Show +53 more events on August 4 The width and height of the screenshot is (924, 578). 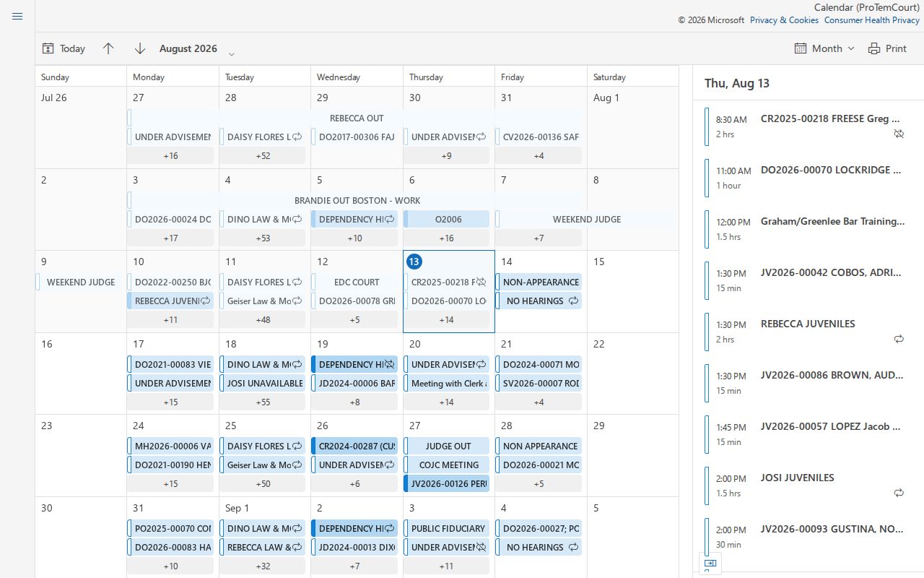click(x=263, y=238)
